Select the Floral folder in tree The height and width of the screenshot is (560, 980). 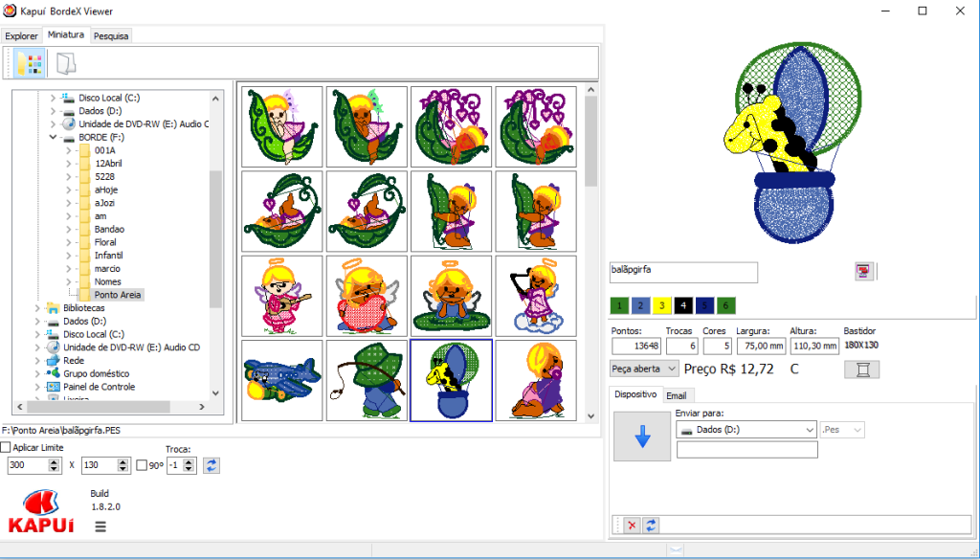[105, 242]
